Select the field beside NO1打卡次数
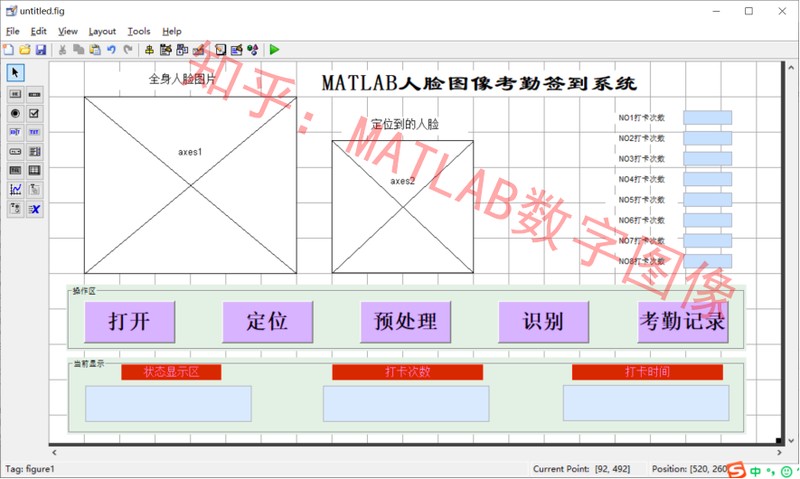This screenshot has height=479, width=800. (x=708, y=117)
